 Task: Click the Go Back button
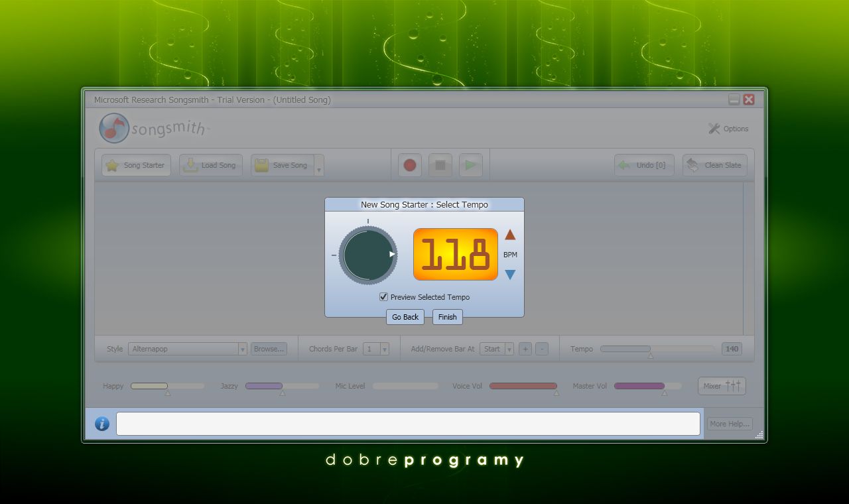click(x=405, y=317)
